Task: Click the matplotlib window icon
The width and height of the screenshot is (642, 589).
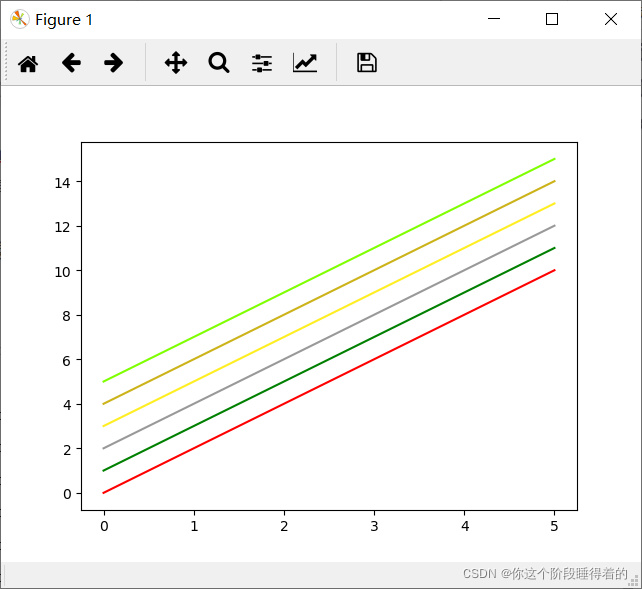Action: coord(19,19)
